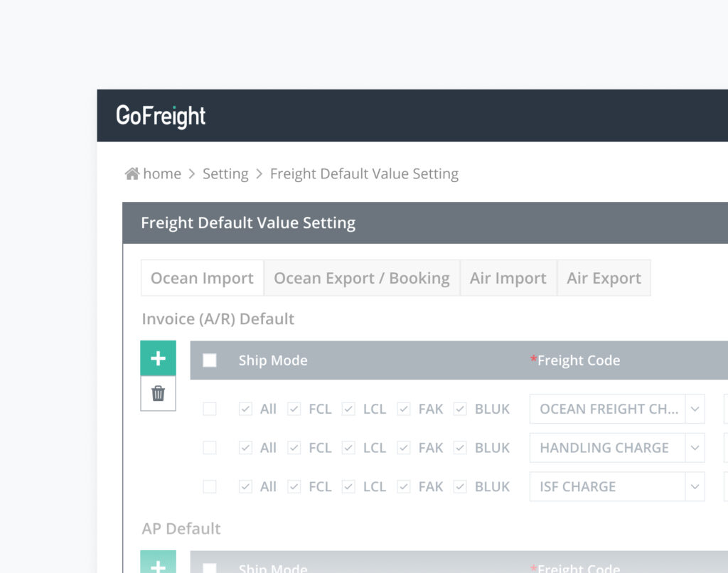
Task: Delete selected rows with trash icon
Action: 158,393
